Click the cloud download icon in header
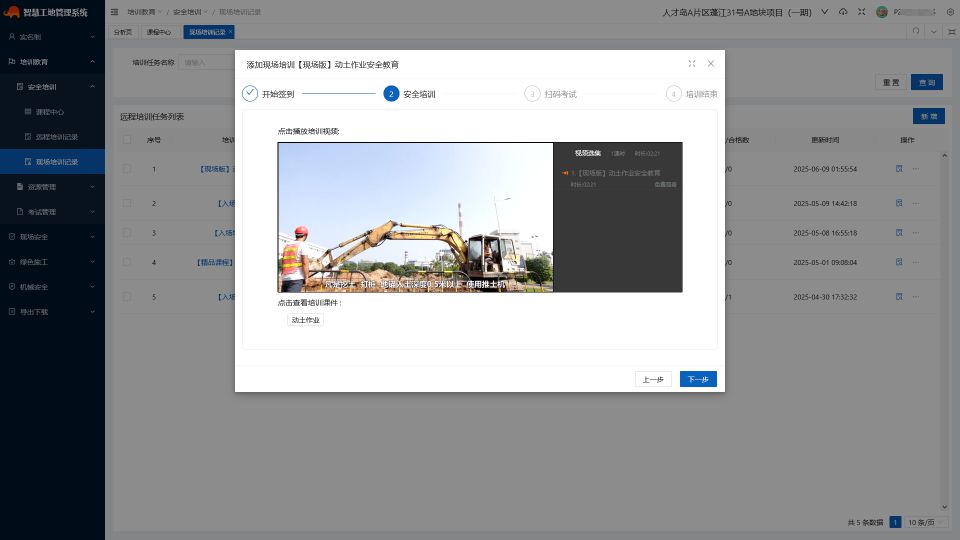The height and width of the screenshot is (540, 960). 843,12
